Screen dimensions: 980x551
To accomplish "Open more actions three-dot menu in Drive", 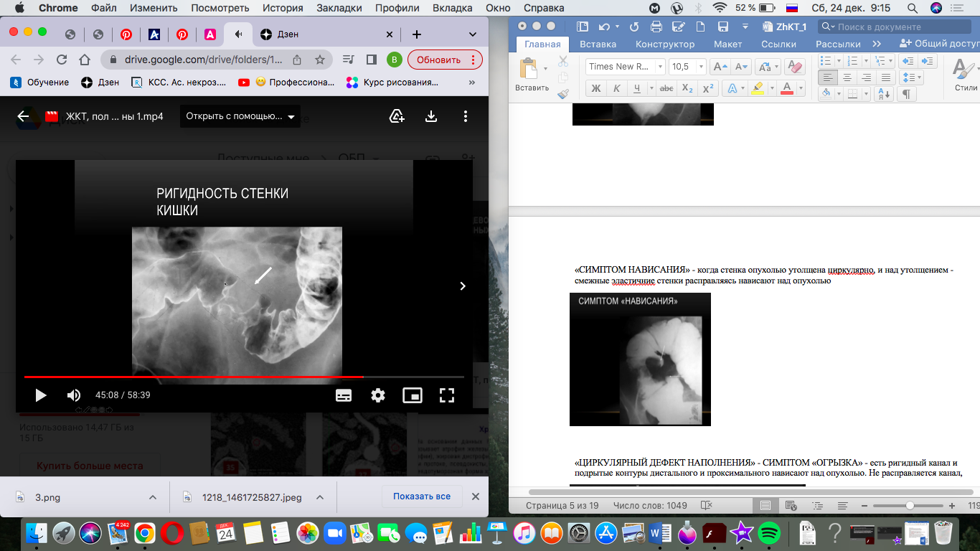I will click(466, 116).
